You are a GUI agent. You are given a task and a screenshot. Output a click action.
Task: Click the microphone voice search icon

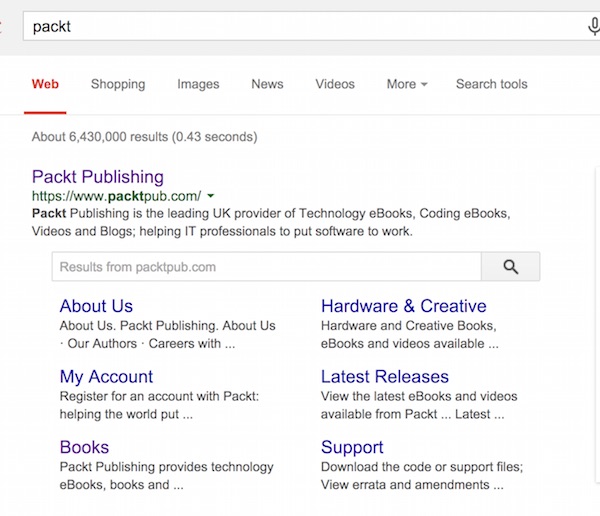tap(594, 26)
